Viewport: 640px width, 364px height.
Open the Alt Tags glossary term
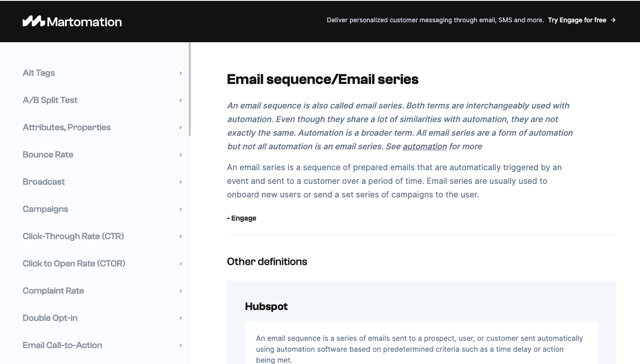pyautogui.click(x=39, y=73)
